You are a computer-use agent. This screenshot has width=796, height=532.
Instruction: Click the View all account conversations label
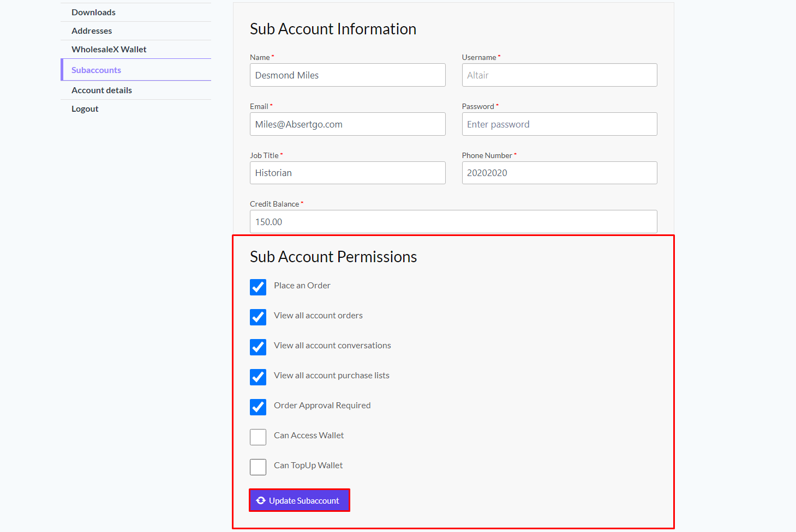tap(332, 346)
